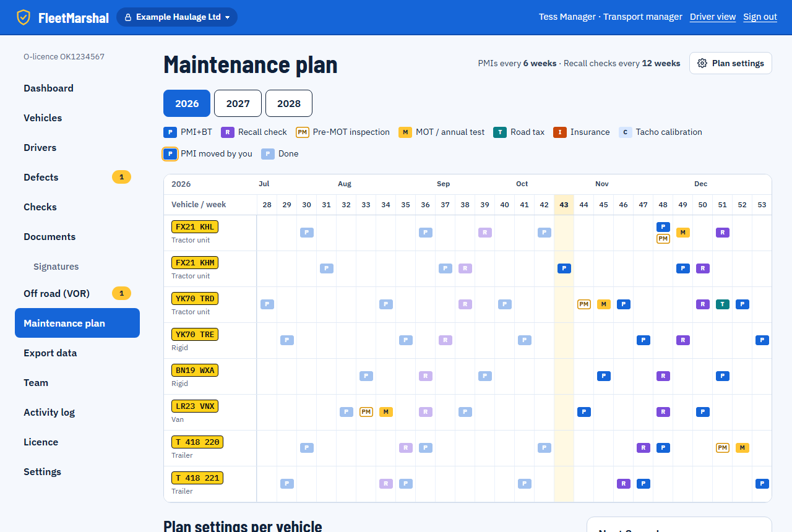Click FX21 KHL's Pre-MOT marker in week 48
The height and width of the screenshot is (532, 792).
coord(663,239)
